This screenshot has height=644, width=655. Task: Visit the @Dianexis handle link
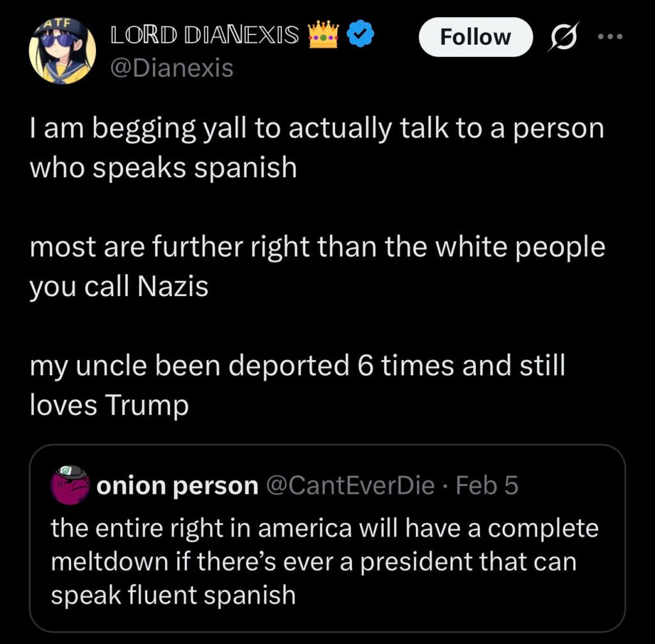click(172, 67)
